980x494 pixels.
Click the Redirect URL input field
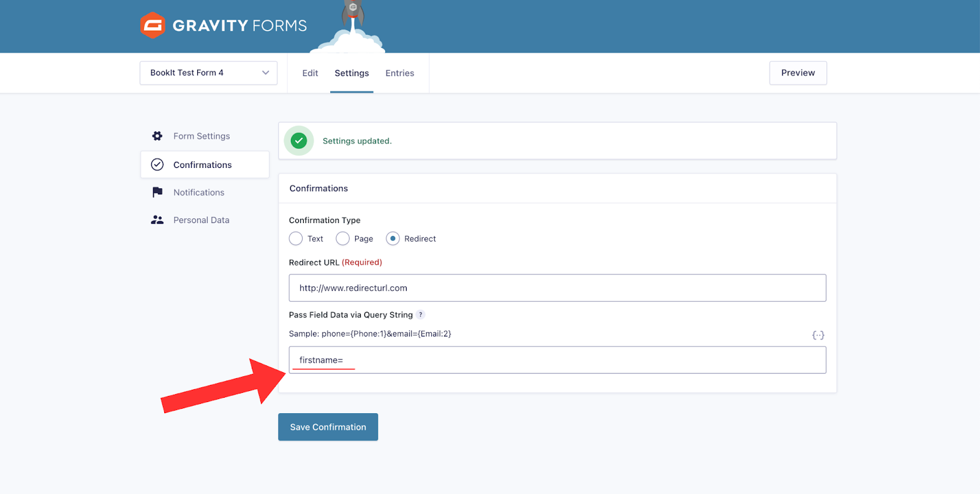point(557,288)
